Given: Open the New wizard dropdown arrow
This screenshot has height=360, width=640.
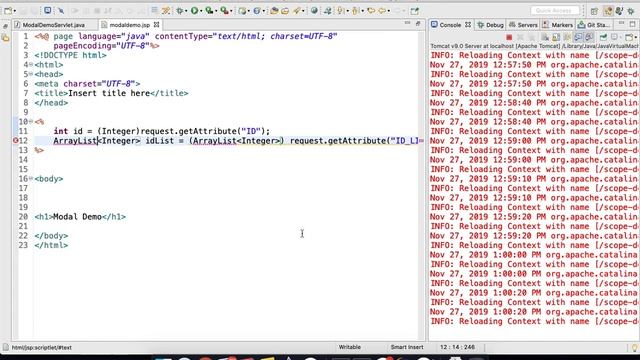Looking at the screenshot, I should [x=15, y=11].
